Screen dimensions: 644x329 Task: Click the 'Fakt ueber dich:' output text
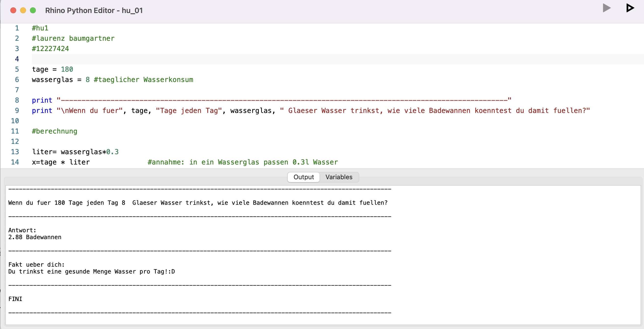click(x=36, y=264)
